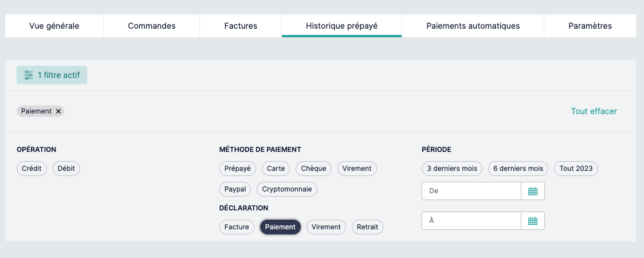Filter by Carte payment method
The height and width of the screenshot is (258, 644).
point(276,169)
